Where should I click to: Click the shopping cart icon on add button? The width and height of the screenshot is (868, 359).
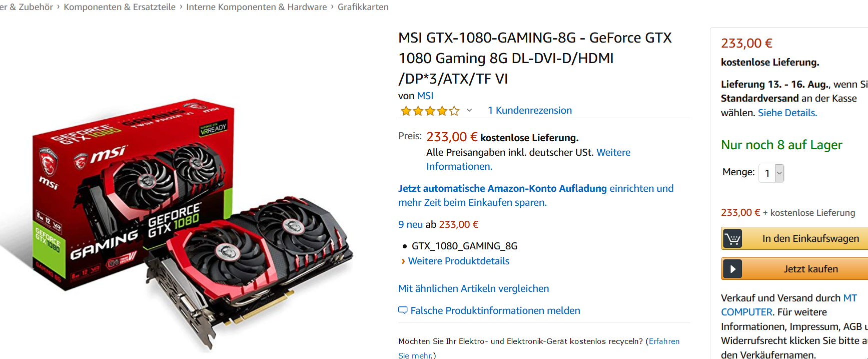tap(732, 239)
